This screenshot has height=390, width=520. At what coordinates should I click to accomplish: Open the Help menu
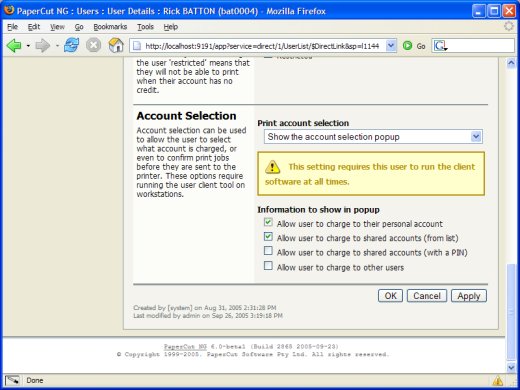point(170,27)
